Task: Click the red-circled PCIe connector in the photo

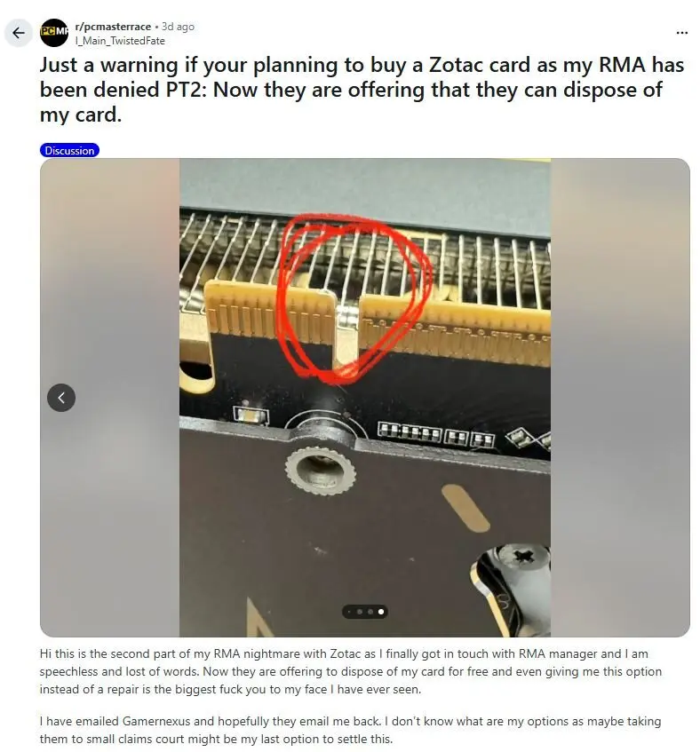Action: (355, 300)
